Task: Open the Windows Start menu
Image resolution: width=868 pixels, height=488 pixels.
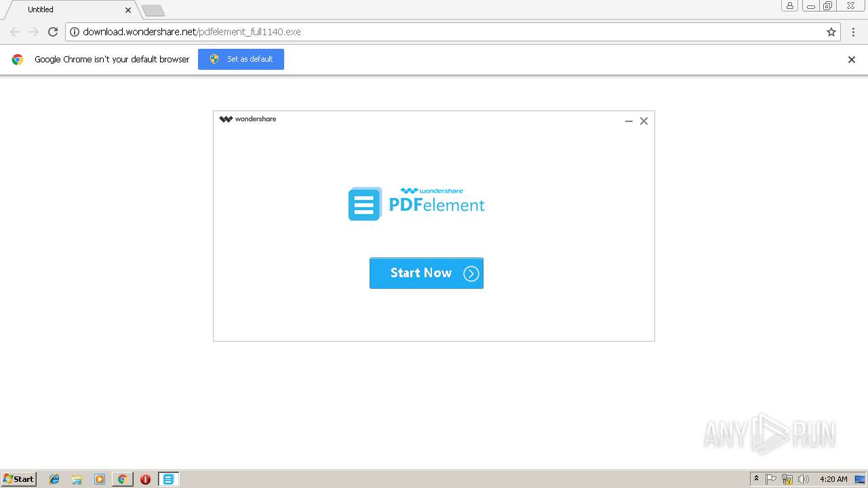Action: 19,479
